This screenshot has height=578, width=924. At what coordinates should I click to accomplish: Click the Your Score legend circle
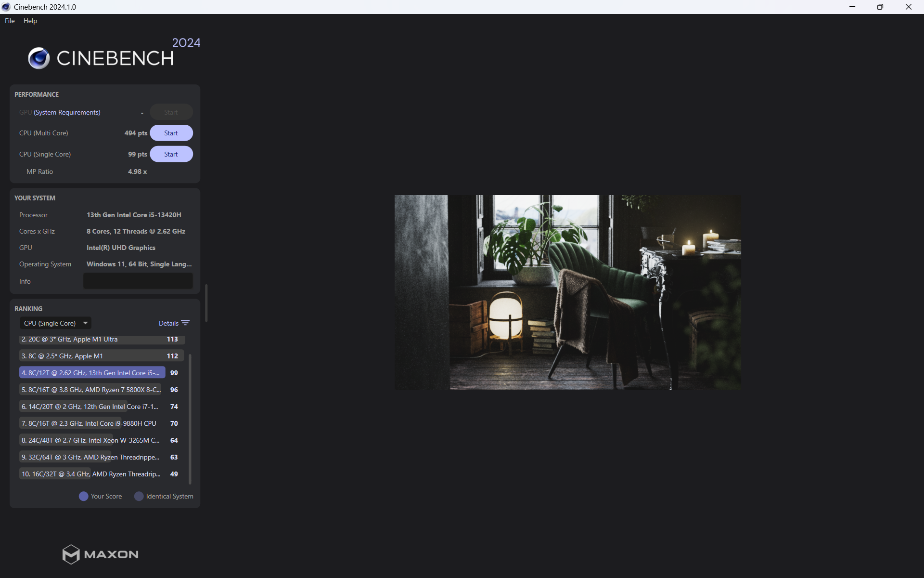(x=83, y=496)
